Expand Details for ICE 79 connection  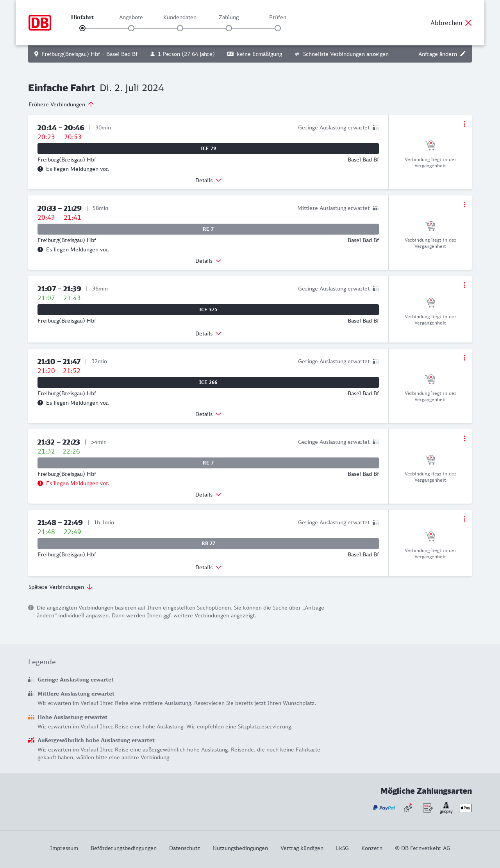(208, 180)
